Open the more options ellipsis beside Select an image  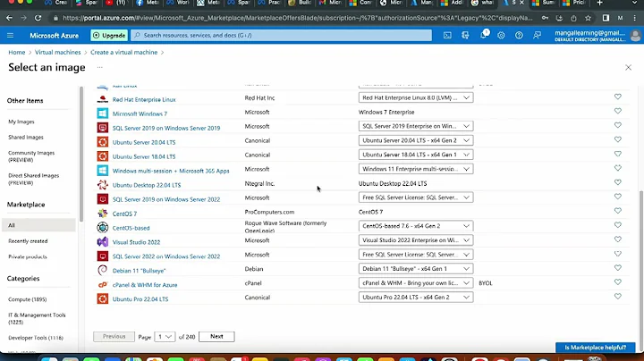point(100,67)
